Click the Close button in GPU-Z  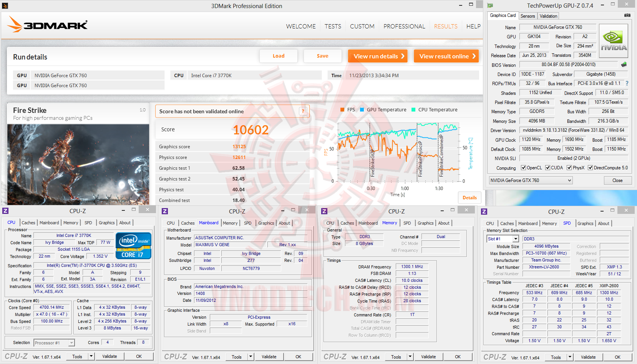(x=617, y=180)
